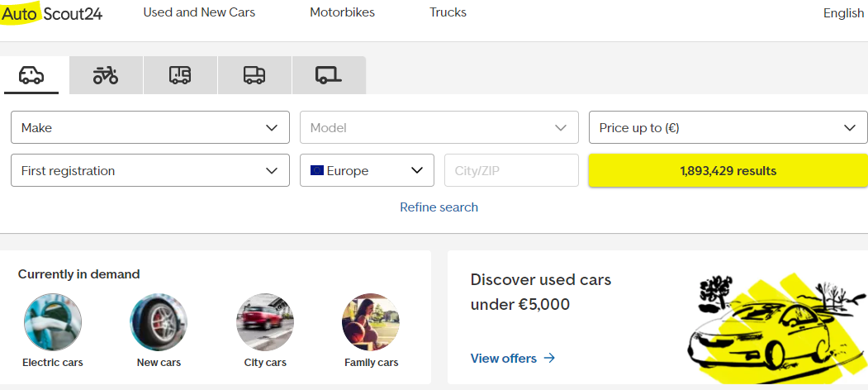The height and width of the screenshot is (390, 868).
Task: Open the Electric cars category image
Action: 53,322
